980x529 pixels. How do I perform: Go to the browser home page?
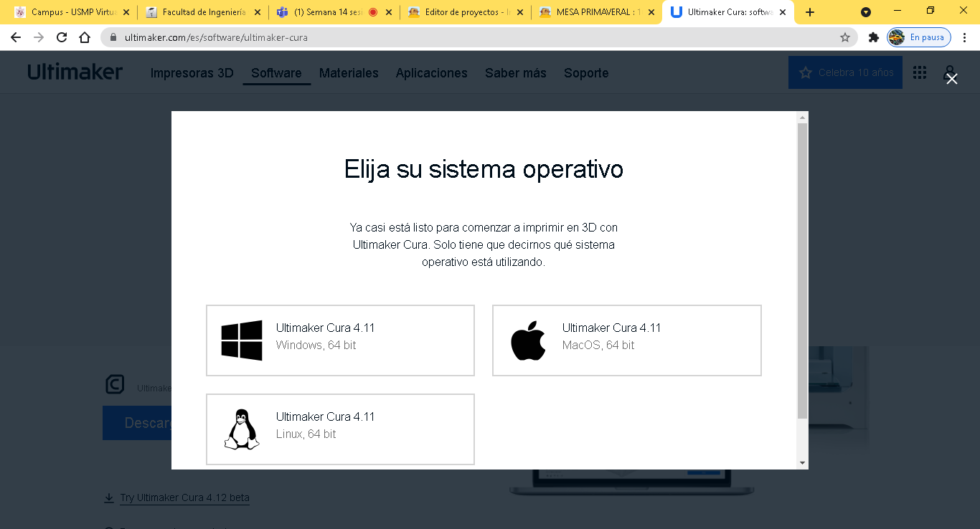point(85,37)
